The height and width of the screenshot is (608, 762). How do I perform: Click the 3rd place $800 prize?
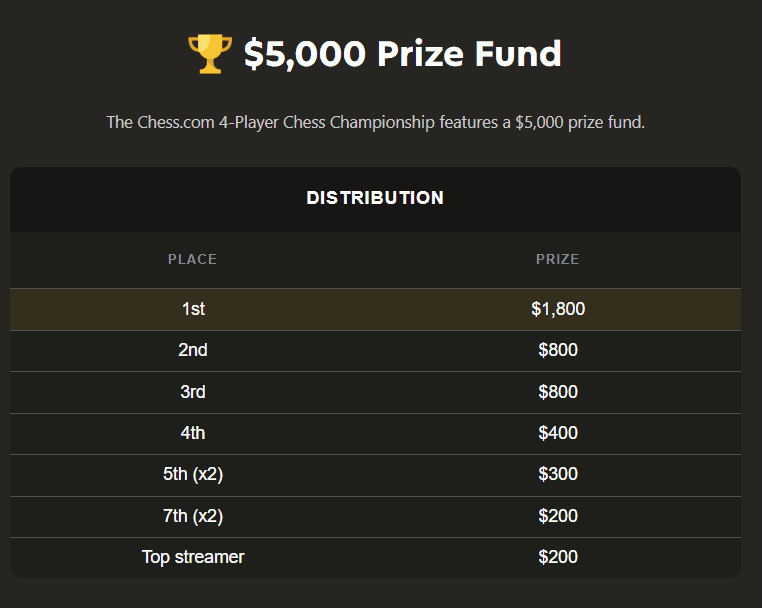[x=558, y=392]
